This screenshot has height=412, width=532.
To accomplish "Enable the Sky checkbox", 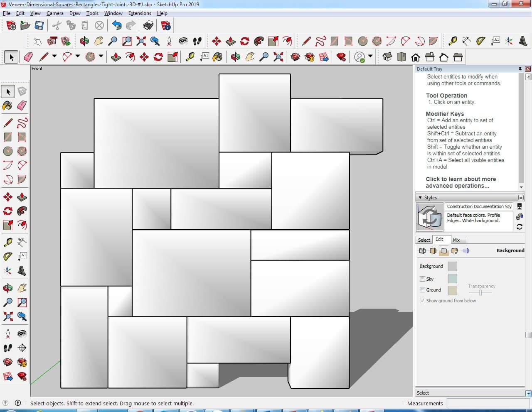I will click(422, 279).
